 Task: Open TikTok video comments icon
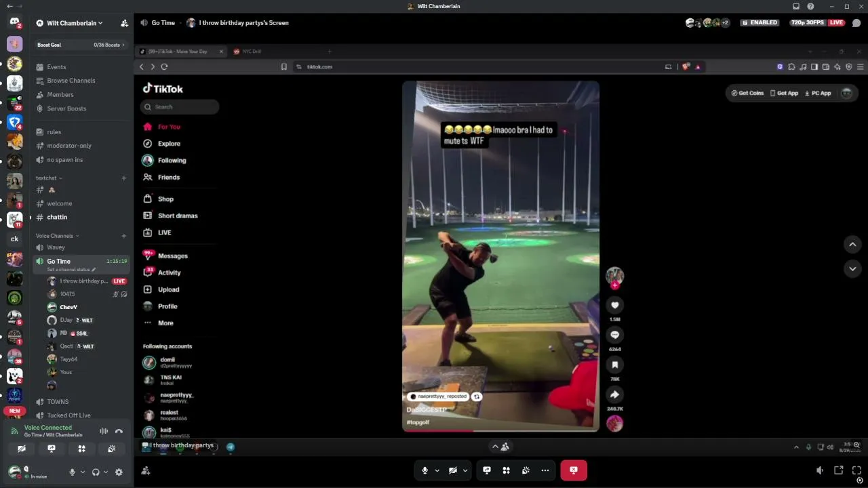point(615,335)
